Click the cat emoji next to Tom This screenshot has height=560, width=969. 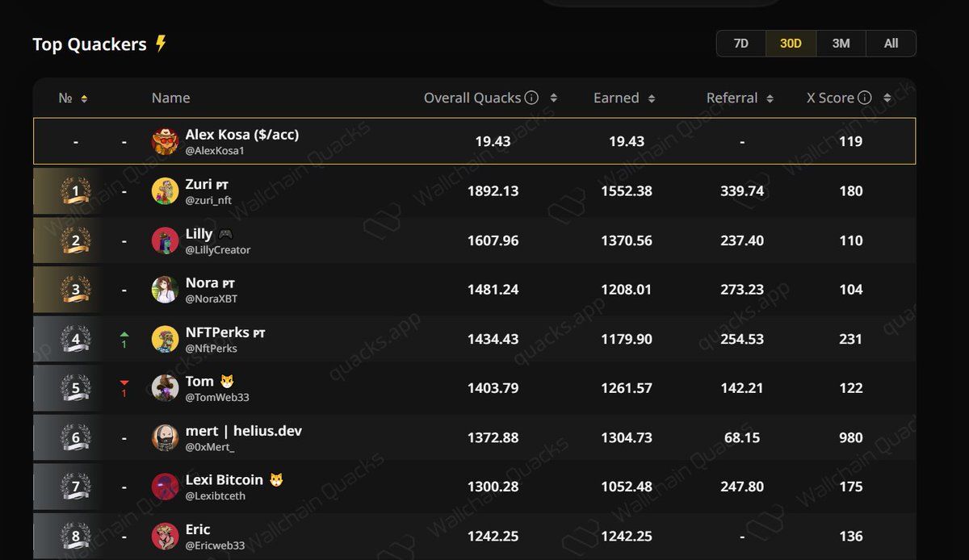click(x=228, y=382)
